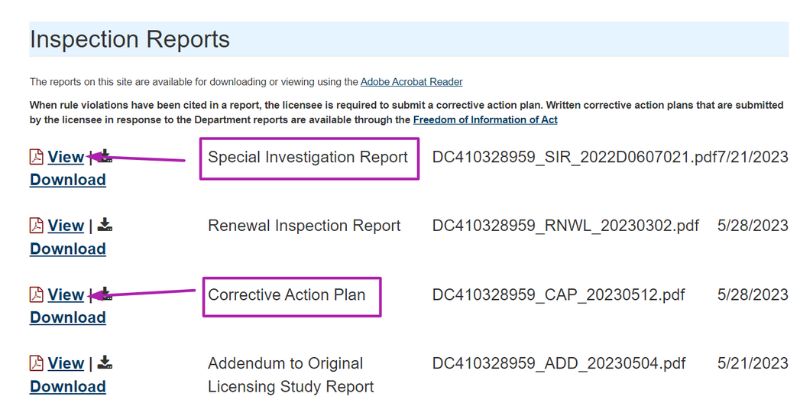Click download icon in Addendum report row
Viewport: 800px width, 412px height.
tap(105, 362)
